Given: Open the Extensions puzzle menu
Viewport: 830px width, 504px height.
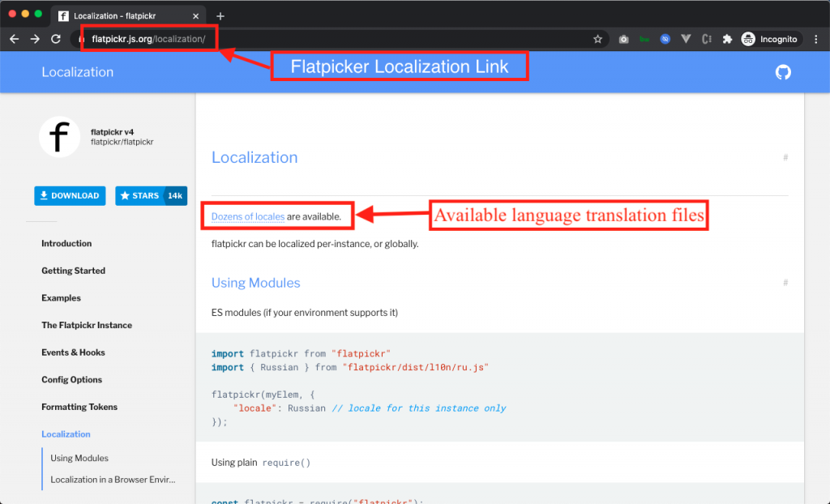Looking at the screenshot, I should pyautogui.click(x=727, y=39).
